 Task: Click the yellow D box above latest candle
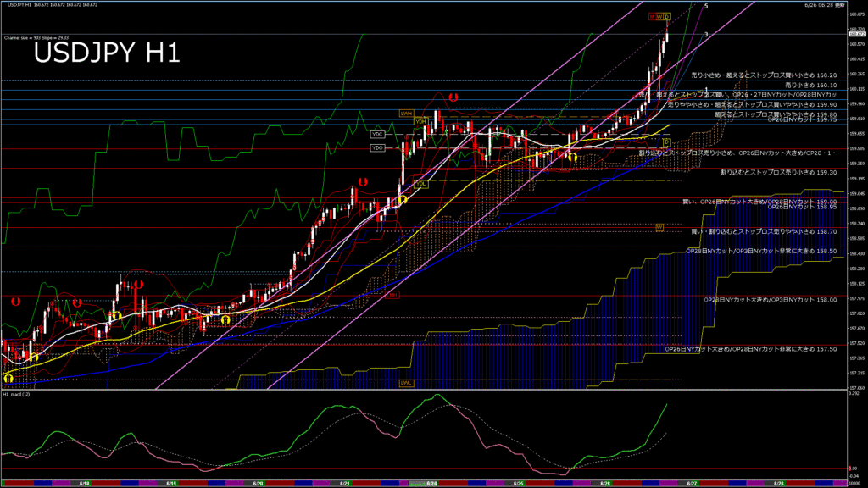(666, 16)
